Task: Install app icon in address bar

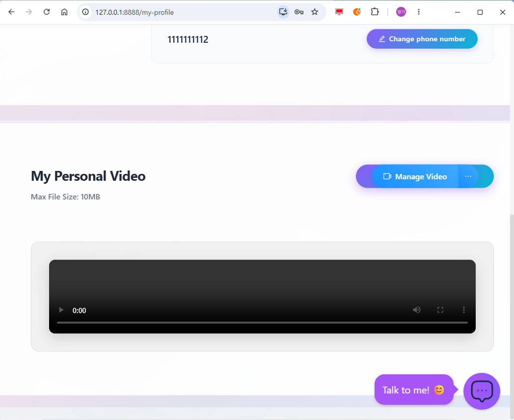Action: [x=283, y=12]
